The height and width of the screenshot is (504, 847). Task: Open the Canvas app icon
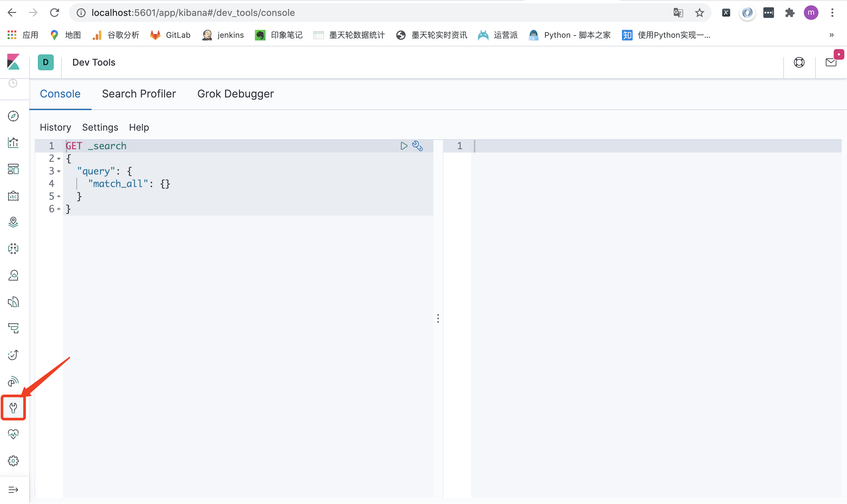[x=13, y=196]
